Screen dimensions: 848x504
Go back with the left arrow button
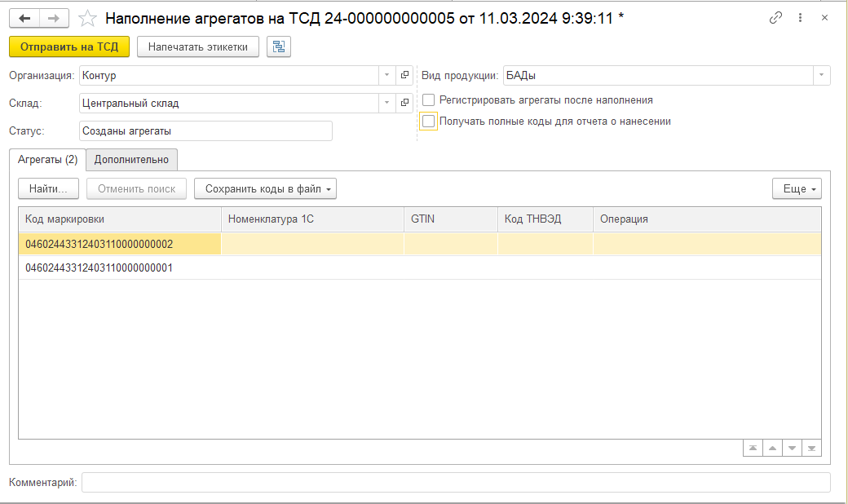[x=24, y=19]
